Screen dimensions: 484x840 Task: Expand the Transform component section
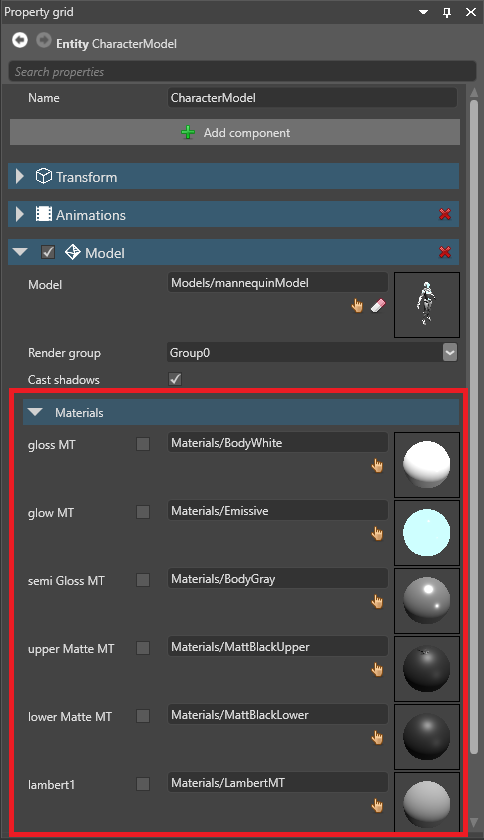(20, 176)
